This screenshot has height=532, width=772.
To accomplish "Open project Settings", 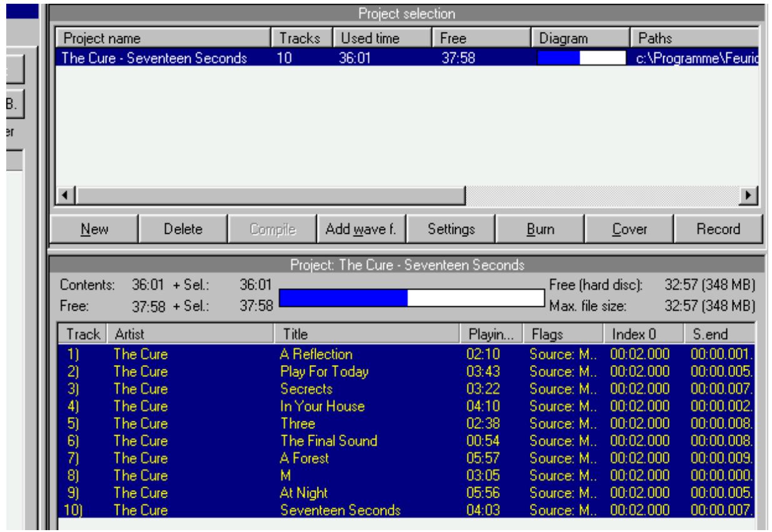I will tap(450, 229).
